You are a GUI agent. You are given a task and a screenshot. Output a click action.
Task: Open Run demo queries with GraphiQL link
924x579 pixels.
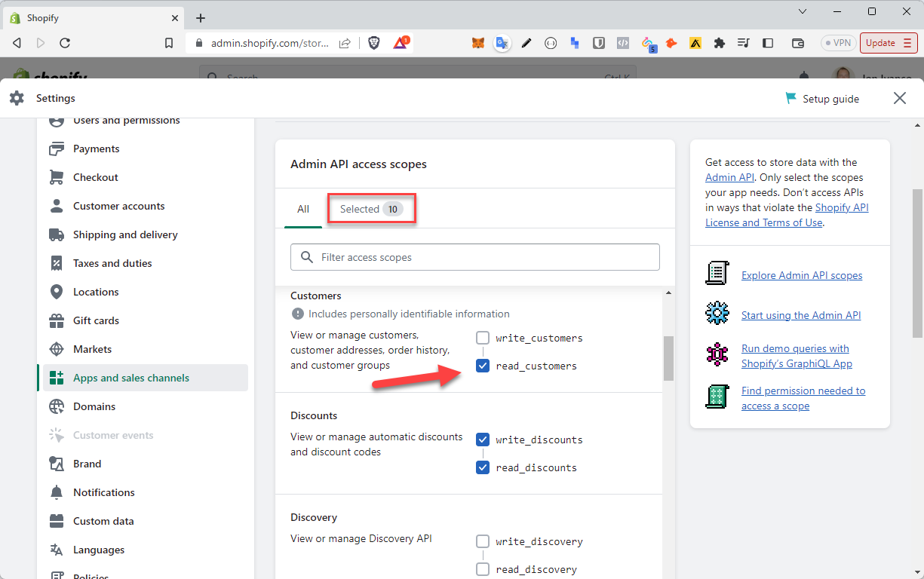(x=797, y=356)
